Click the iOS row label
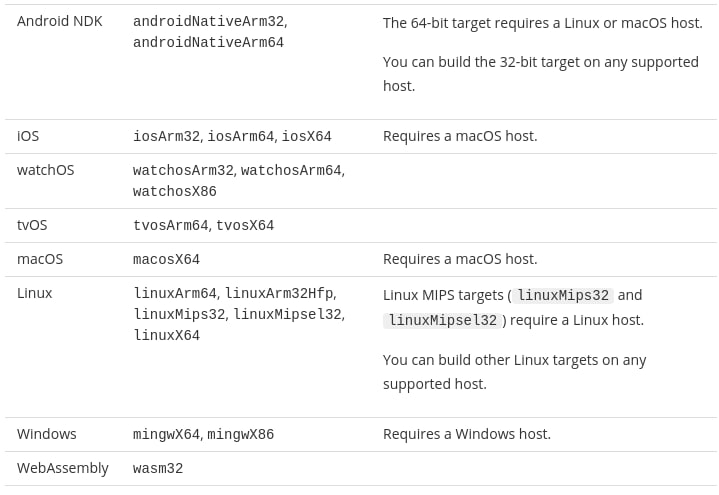Image resolution: width=719 pixels, height=495 pixels. point(28,136)
